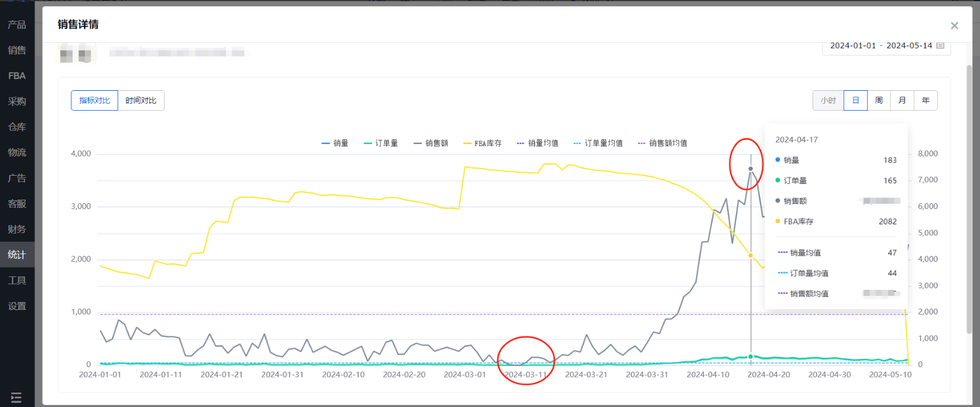Switch to 时间对比 tab
Viewport: 980px width, 407px height.
(x=141, y=100)
